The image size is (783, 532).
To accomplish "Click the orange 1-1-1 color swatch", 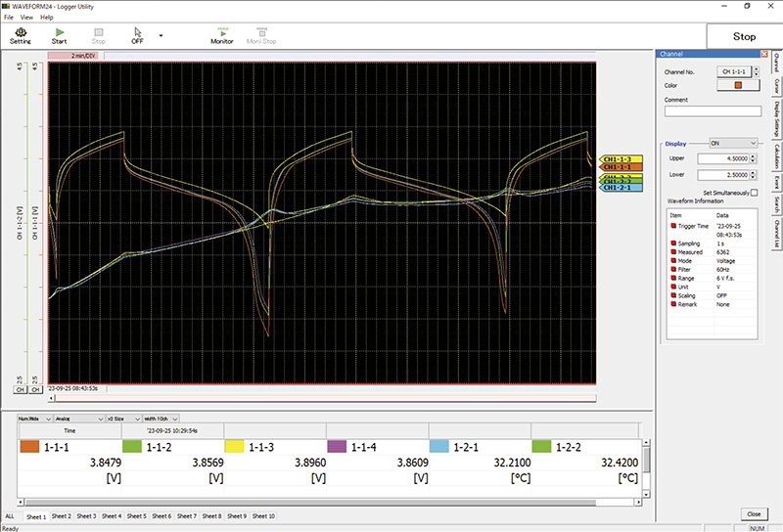I will 29,446.
